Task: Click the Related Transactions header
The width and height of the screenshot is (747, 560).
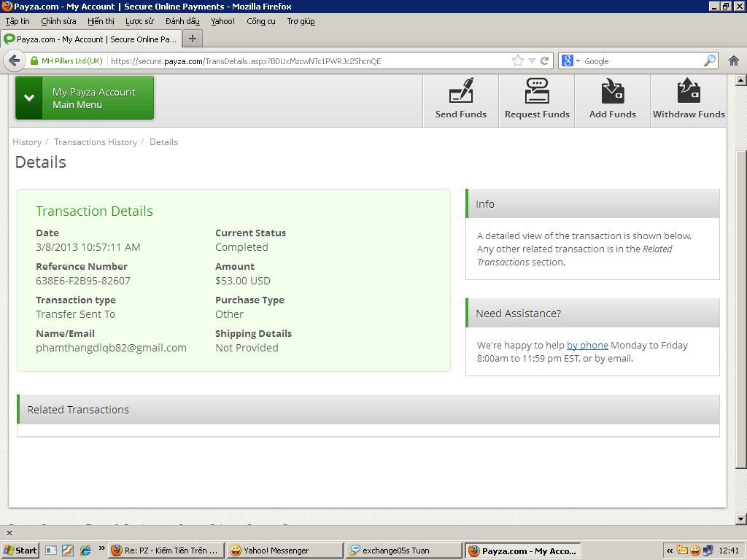Action: (368, 410)
